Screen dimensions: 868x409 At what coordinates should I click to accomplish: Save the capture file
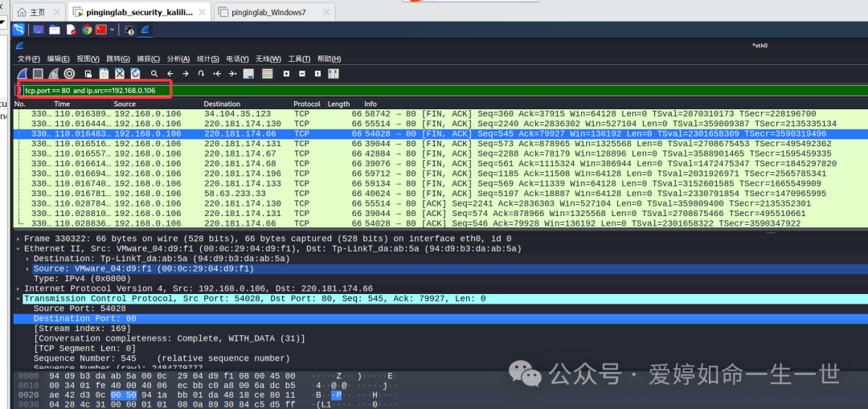tap(104, 74)
